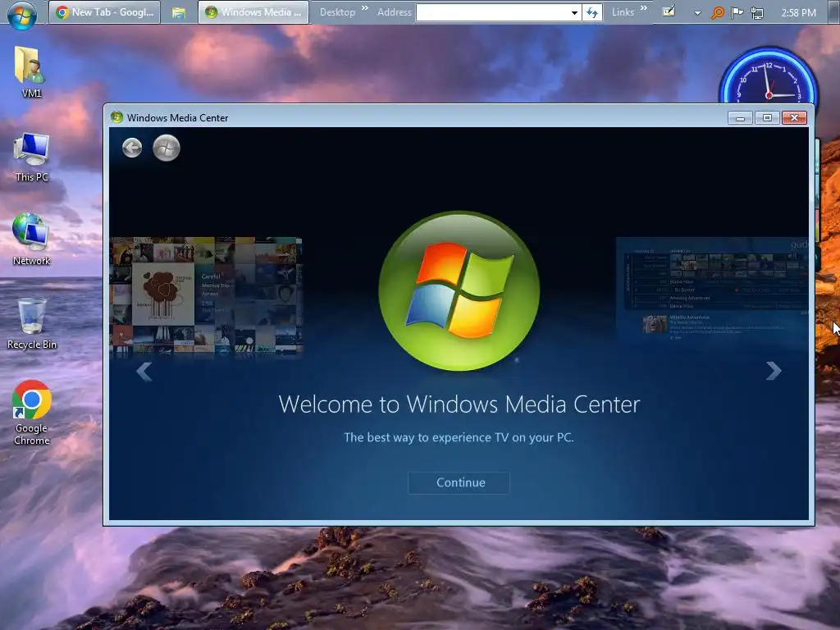840x630 pixels.
Task: Select the This PC desktop icon
Action: click(x=32, y=157)
